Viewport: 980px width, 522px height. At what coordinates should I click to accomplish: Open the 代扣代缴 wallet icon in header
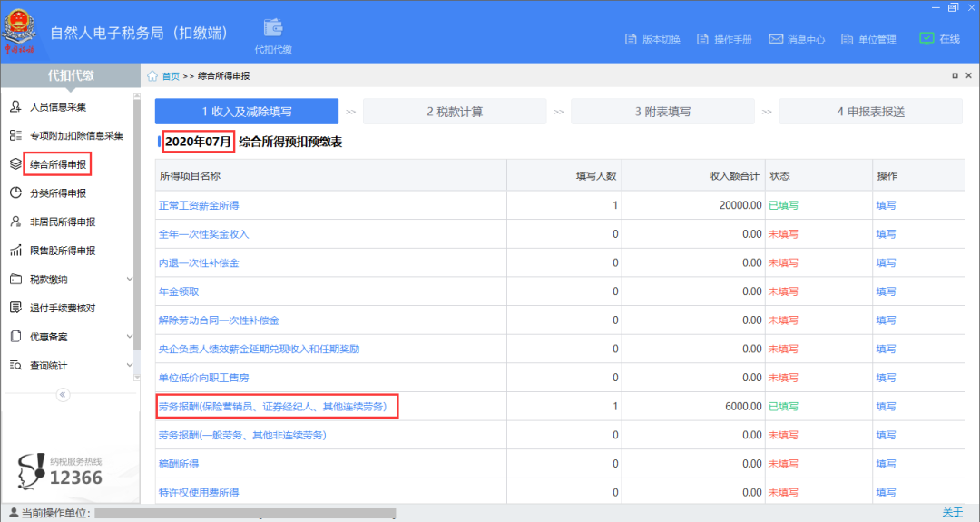[x=273, y=29]
